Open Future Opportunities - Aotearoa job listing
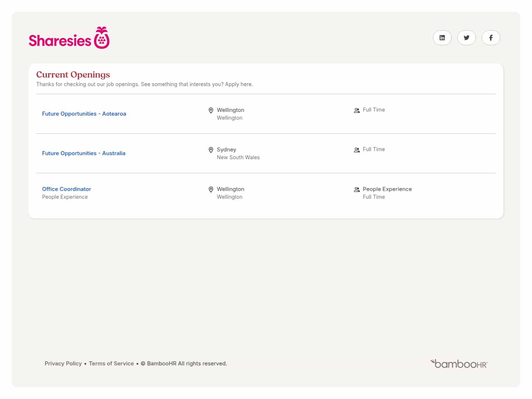This screenshot has width=532, height=399. [x=84, y=114]
